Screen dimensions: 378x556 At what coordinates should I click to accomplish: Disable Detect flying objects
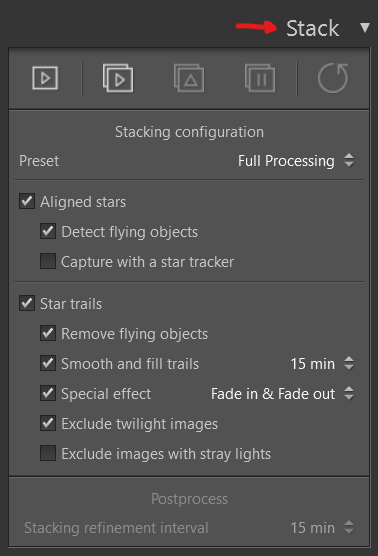tap(48, 231)
